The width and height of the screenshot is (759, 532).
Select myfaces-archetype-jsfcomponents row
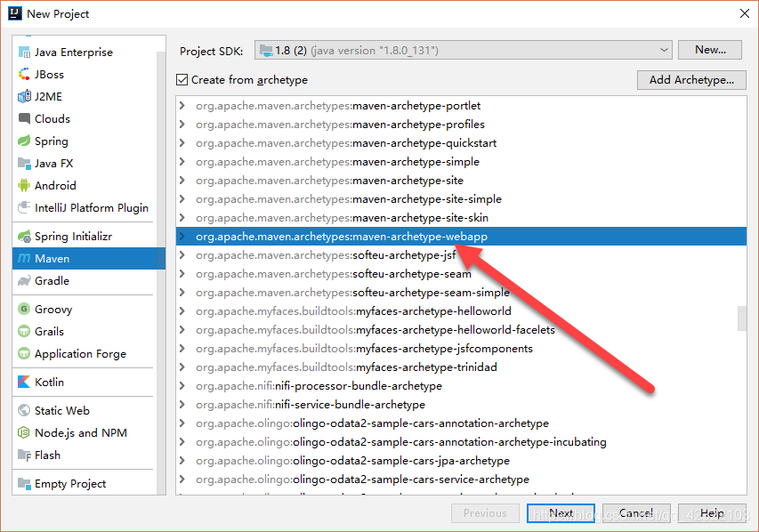click(x=461, y=349)
